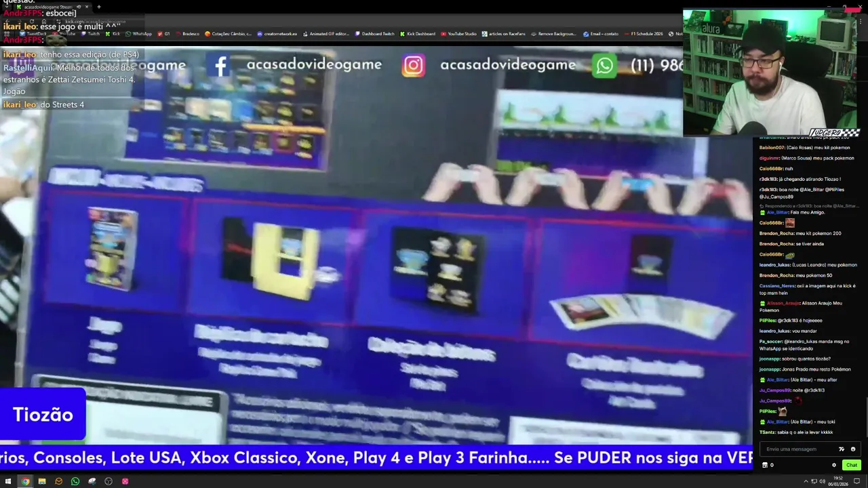Image resolution: width=868 pixels, height=488 pixels.
Task: Open the YouTube Studio bookmark
Action: pos(459,34)
